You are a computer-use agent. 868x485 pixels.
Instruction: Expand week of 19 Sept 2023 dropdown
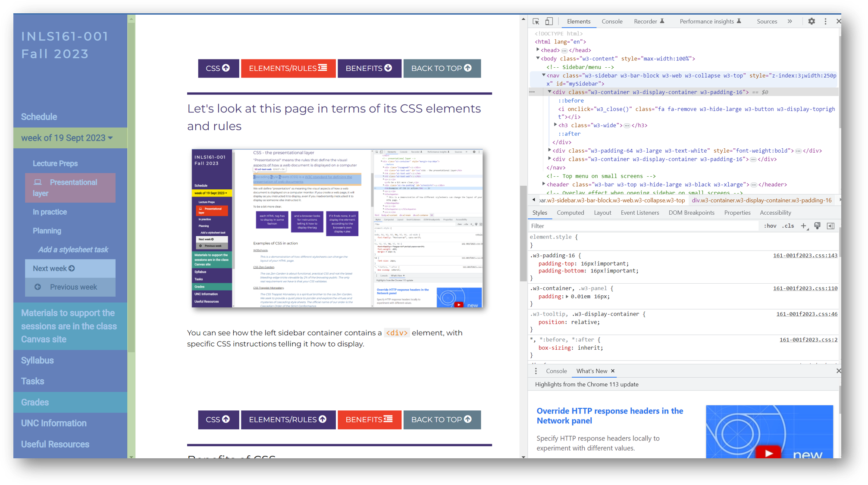(x=67, y=137)
